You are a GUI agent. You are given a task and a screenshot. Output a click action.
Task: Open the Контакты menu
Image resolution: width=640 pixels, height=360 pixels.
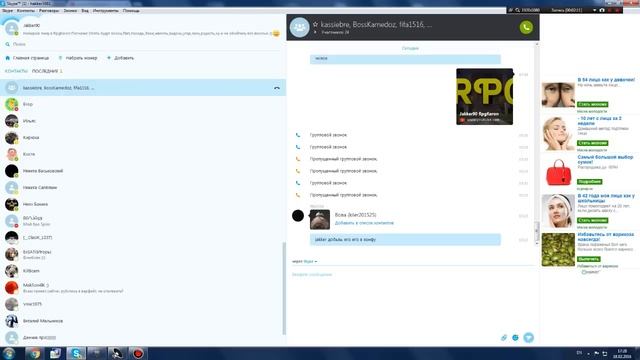click(26, 11)
